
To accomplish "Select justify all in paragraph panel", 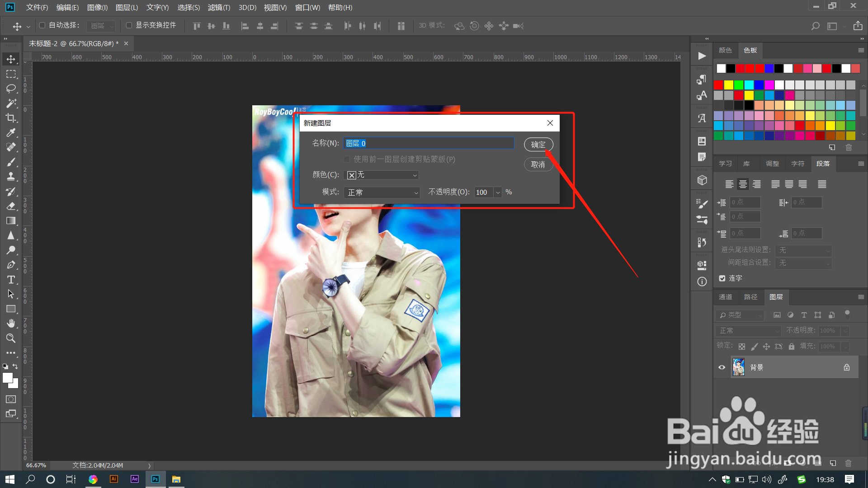I will pos(822,184).
